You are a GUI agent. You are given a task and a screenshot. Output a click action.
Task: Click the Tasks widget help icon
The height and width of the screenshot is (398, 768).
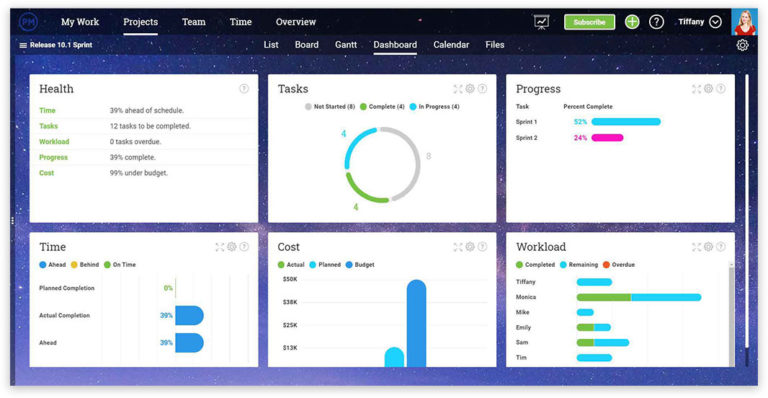coord(482,89)
